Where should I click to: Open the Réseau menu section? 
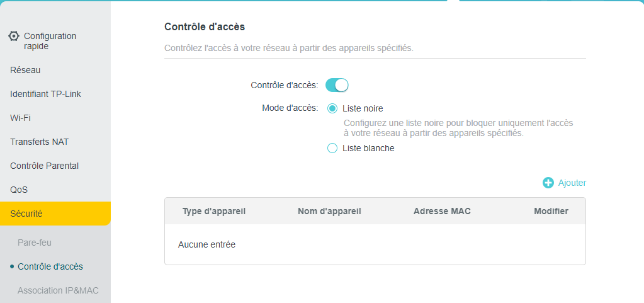tap(25, 70)
